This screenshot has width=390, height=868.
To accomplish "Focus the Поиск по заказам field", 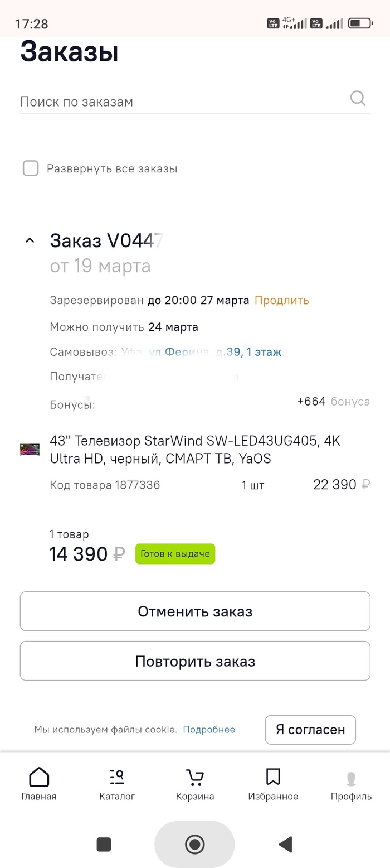I will 178,102.
